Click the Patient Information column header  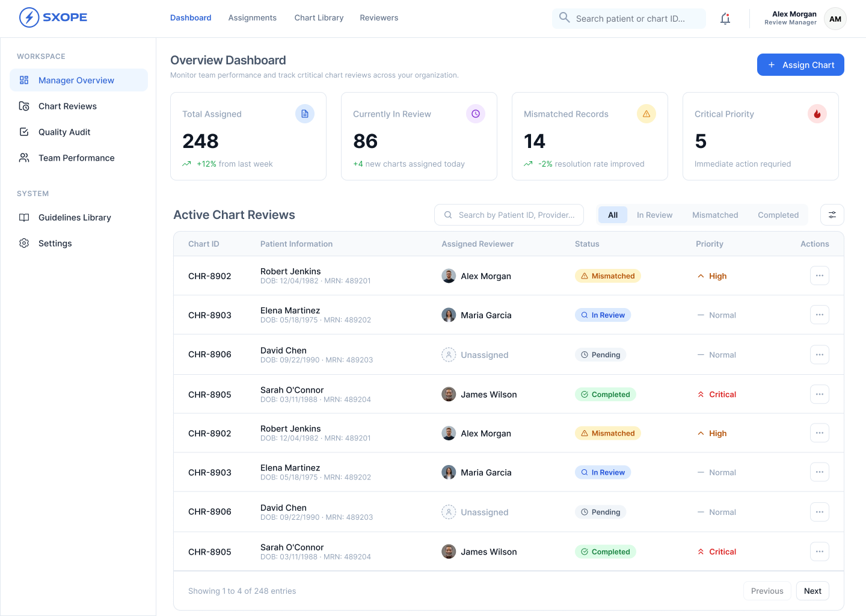296,244
